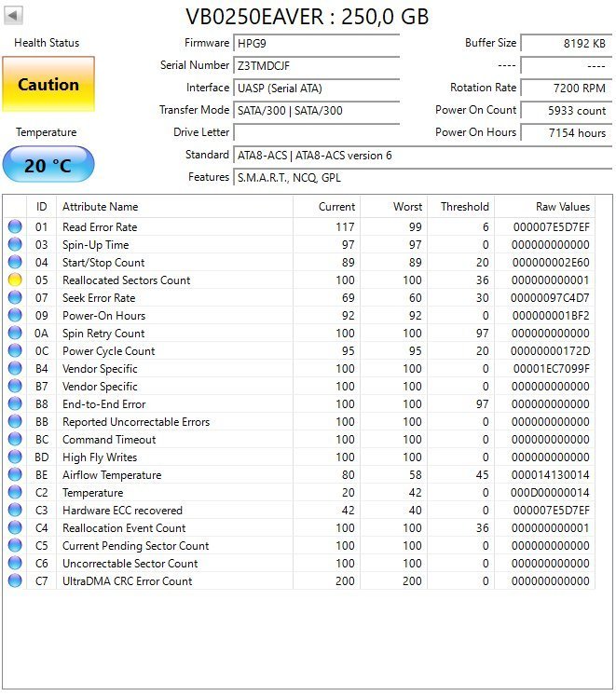Viewport: 616px width, 696px height.
Task: Select the Serial Number field
Action: 316,66
